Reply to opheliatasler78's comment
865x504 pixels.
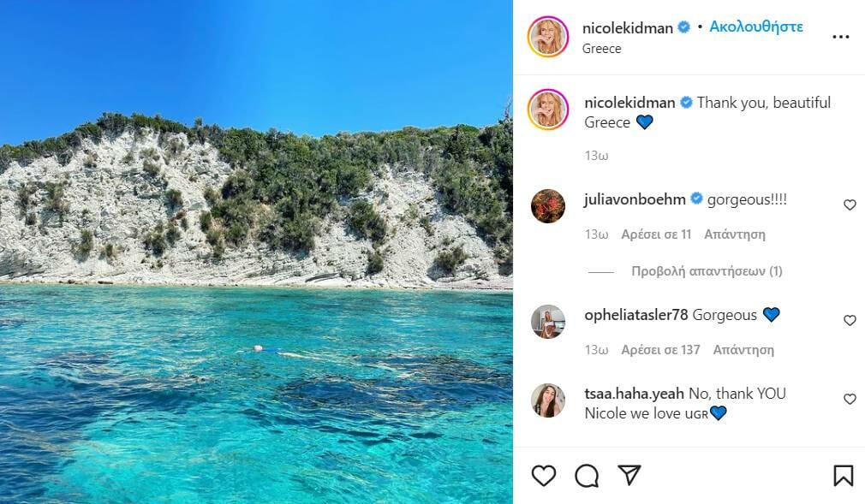[x=743, y=350]
